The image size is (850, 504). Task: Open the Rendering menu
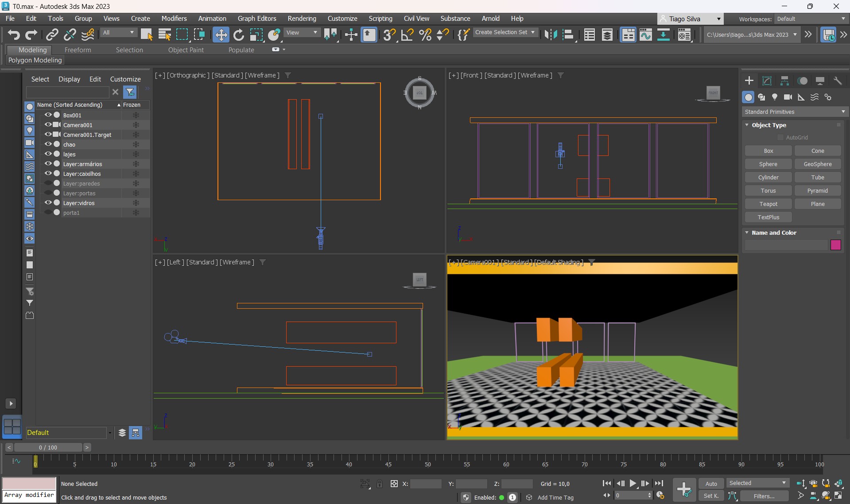[x=302, y=19]
